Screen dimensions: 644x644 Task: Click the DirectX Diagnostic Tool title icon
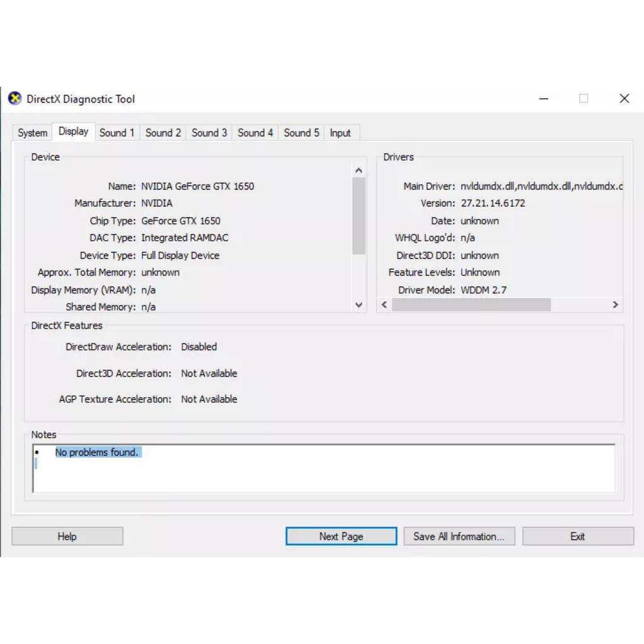coord(14,99)
